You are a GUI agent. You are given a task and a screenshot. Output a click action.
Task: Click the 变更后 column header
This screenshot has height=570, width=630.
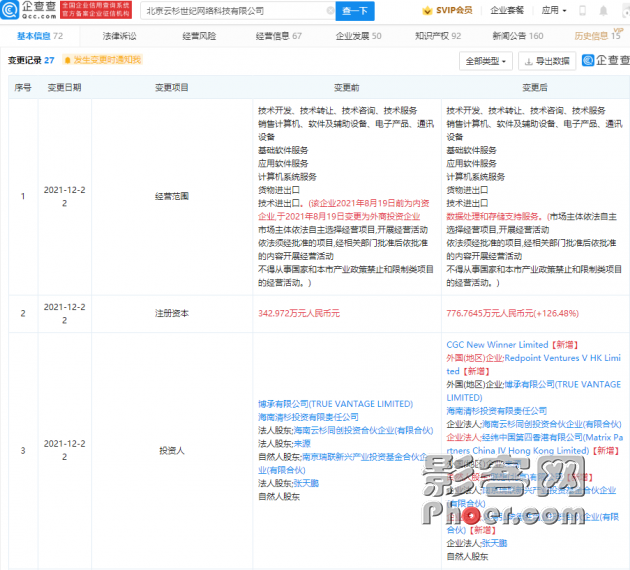coord(535,87)
